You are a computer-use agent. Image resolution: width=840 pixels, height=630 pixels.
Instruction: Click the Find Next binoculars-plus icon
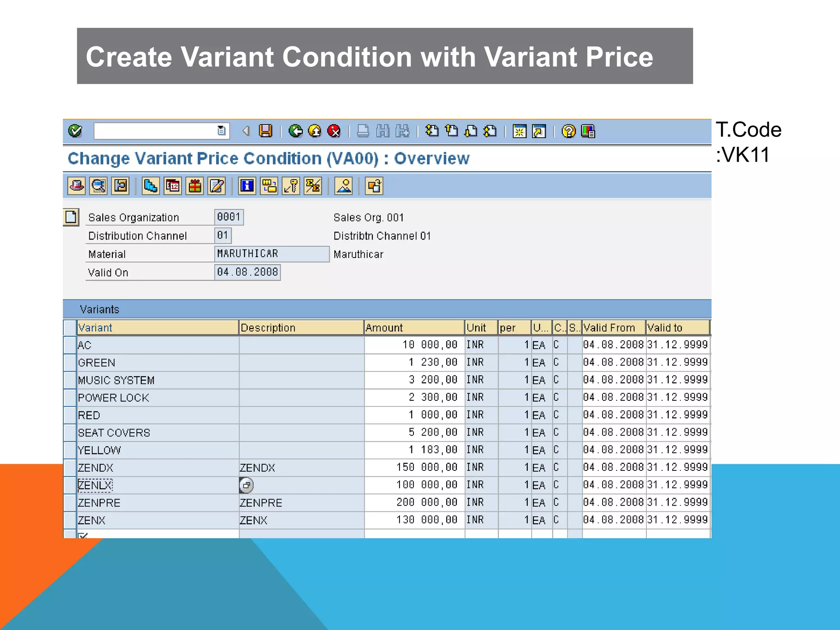(x=402, y=131)
